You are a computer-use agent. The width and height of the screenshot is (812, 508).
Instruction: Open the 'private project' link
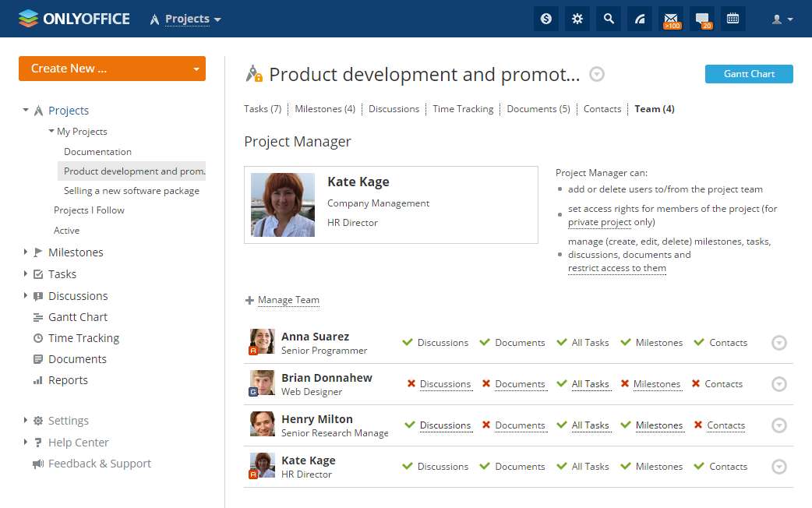pos(600,222)
